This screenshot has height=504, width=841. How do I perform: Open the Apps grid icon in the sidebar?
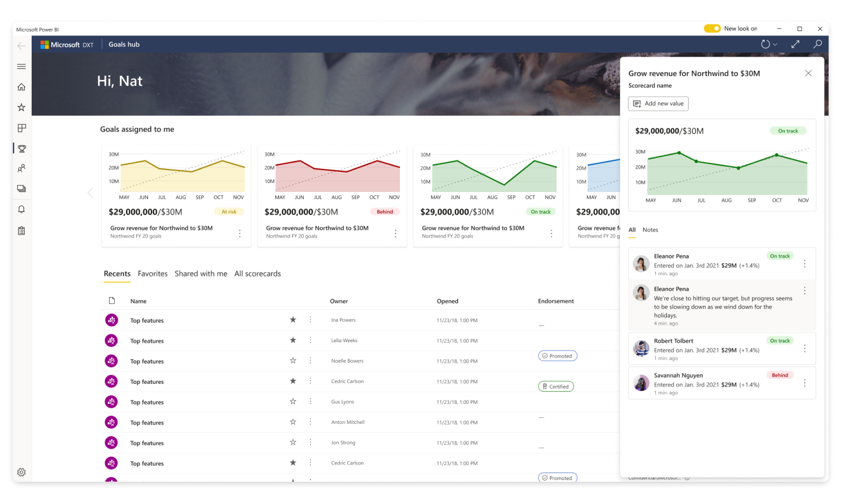[x=22, y=128]
